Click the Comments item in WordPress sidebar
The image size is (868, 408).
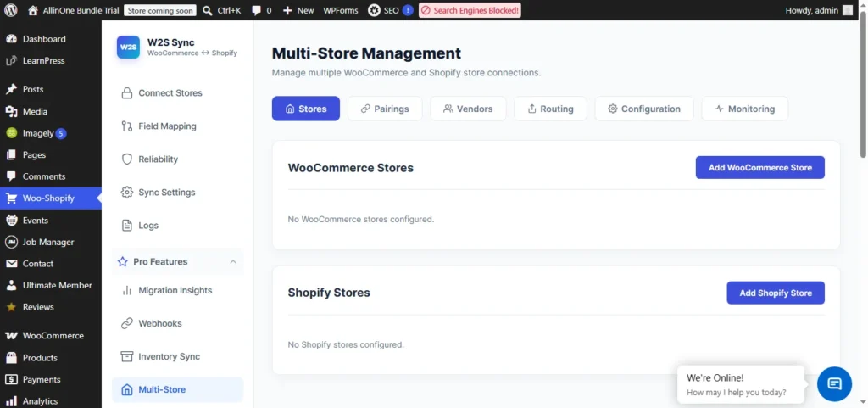(51, 176)
